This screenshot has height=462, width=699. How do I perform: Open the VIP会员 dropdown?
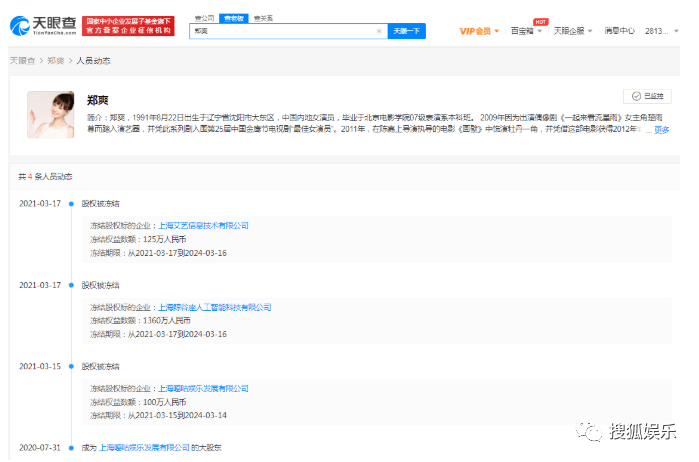[x=479, y=31]
